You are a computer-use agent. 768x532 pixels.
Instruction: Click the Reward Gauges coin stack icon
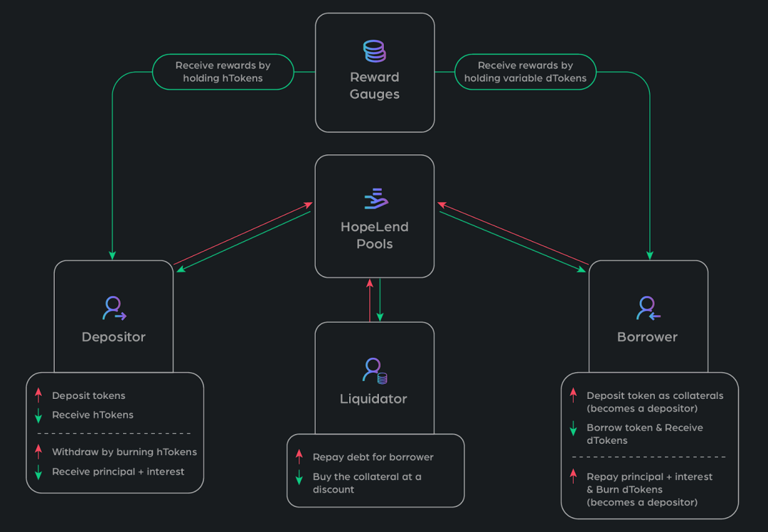click(375, 51)
